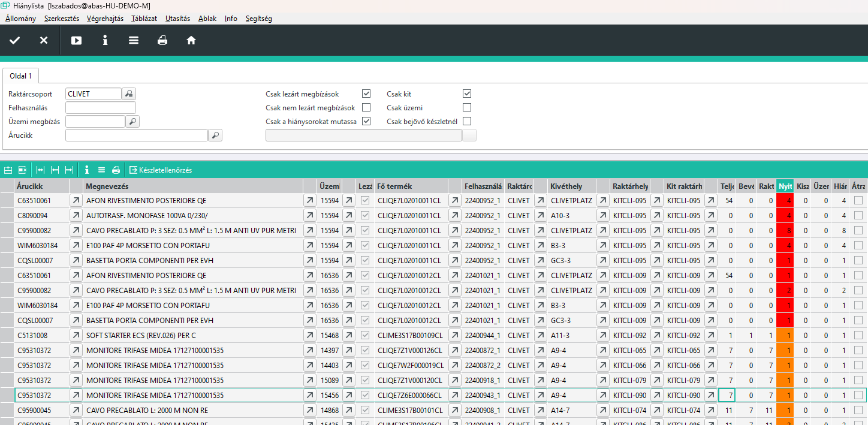The height and width of the screenshot is (425, 868).
Task: Open the Info menu
Action: 231,19
